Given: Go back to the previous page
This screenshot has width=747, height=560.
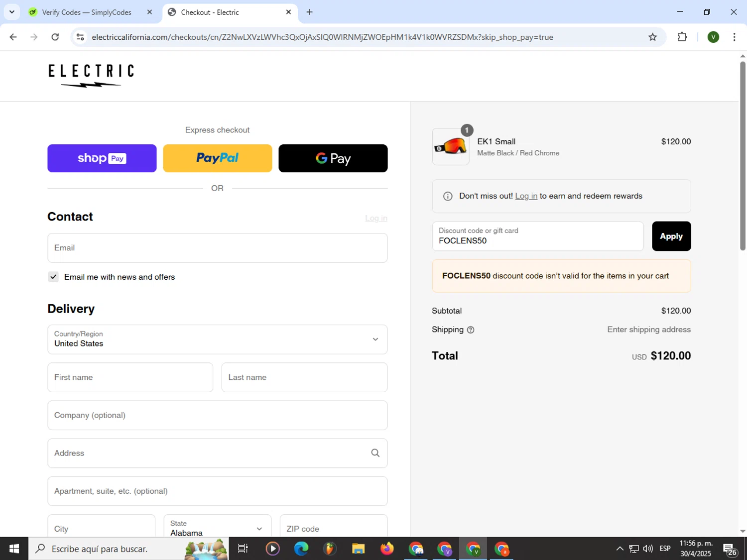Looking at the screenshot, I should pyautogui.click(x=13, y=37).
